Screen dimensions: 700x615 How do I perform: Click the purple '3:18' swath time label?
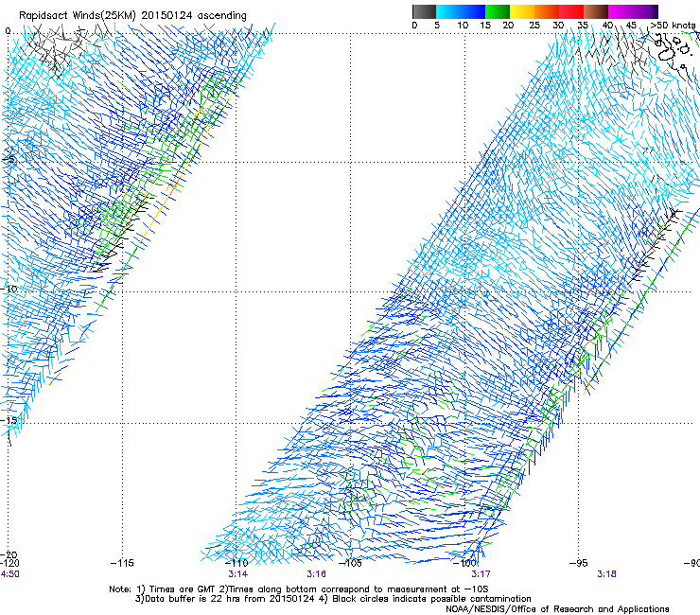point(606,574)
